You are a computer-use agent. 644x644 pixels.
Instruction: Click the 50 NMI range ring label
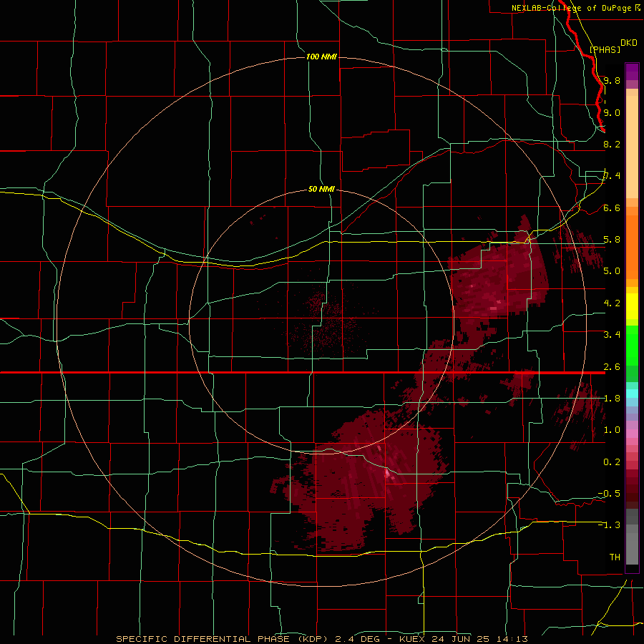pos(321,189)
